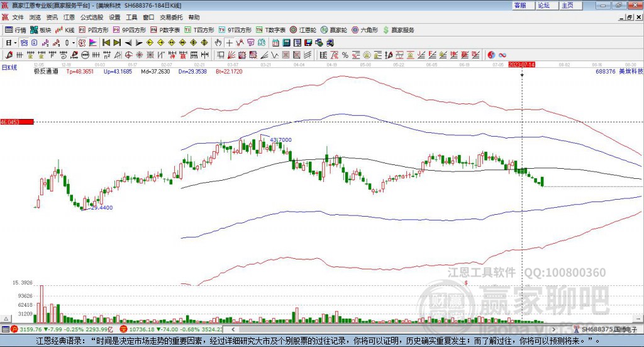This screenshot has width=644, height=347.
Task: Click the highlighted 2023-07-14 date marker
Action: coord(521,65)
